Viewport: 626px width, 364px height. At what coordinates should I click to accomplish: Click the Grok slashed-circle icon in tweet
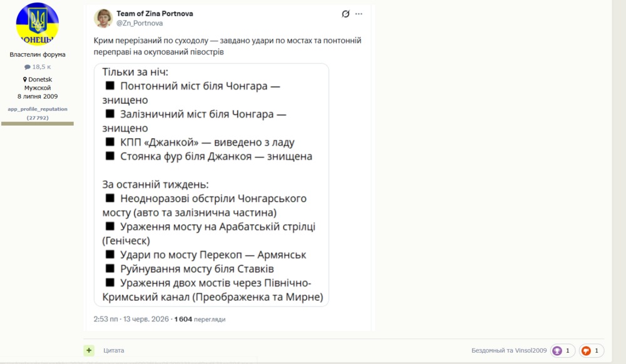pos(346,14)
